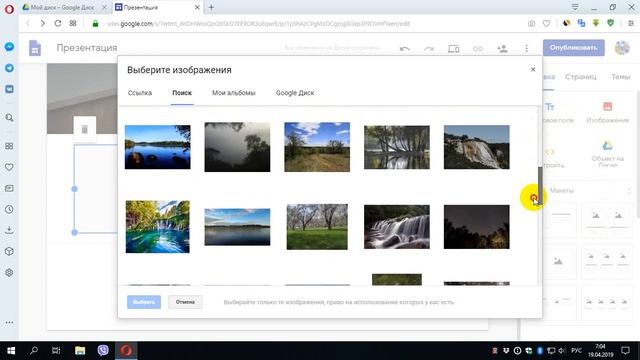The width and height of the screenshot is (640, 360).
Task: Add page to bookmarks via heart icon
Action: [x=546, y=23]
